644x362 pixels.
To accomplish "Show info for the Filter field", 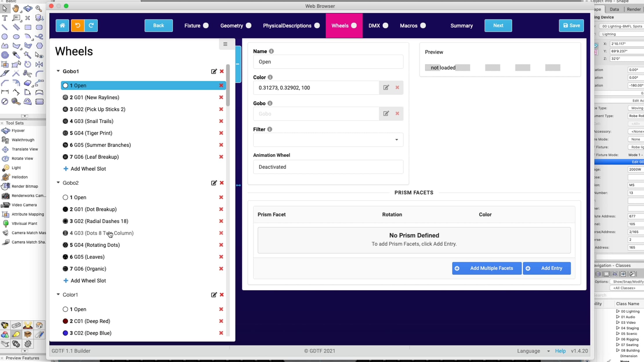I will (x=270, y=129).
